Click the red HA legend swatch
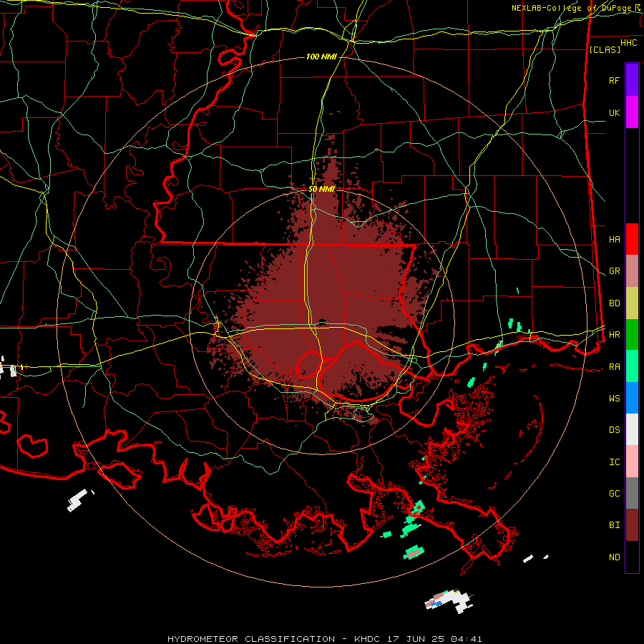This screenshot has height=644, width=644. 632,239
